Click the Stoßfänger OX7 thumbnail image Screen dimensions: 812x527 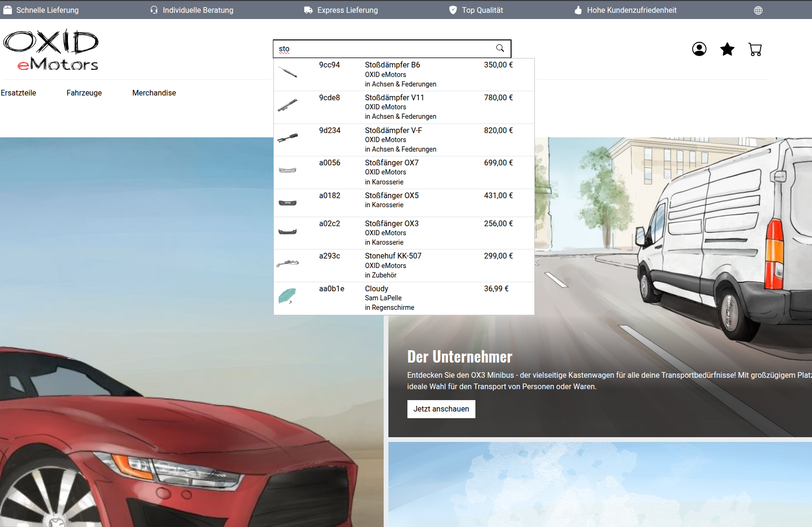click(288, 170)
